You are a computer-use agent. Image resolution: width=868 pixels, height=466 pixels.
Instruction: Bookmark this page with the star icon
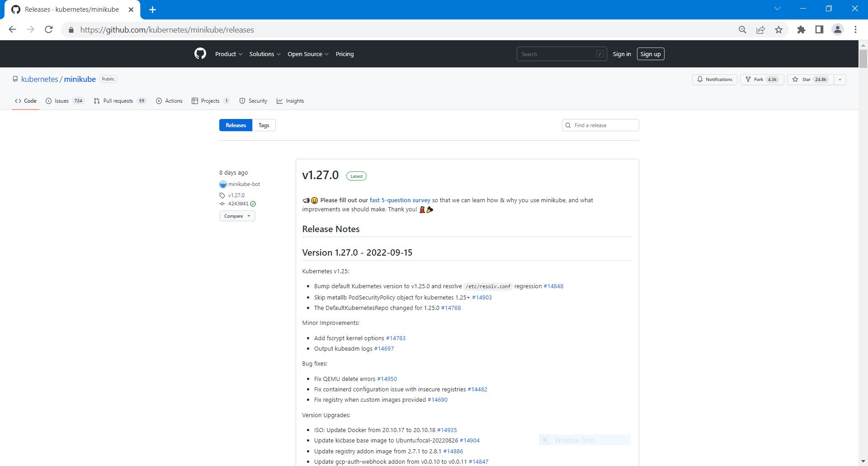coord(778,30)
